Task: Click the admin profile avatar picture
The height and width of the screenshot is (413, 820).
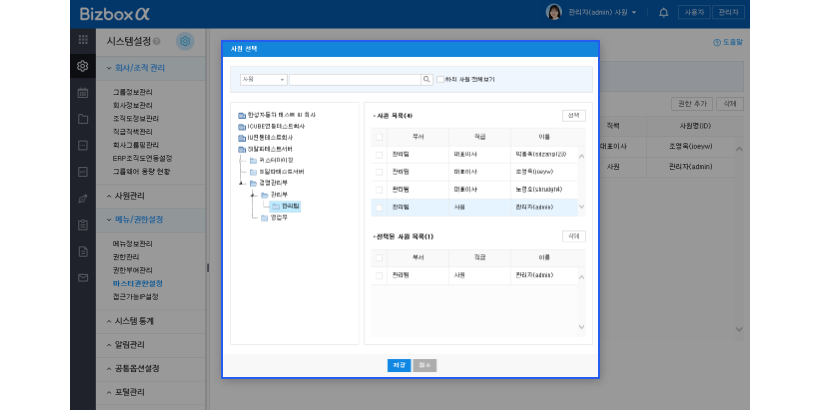Action: pos(553,12)
